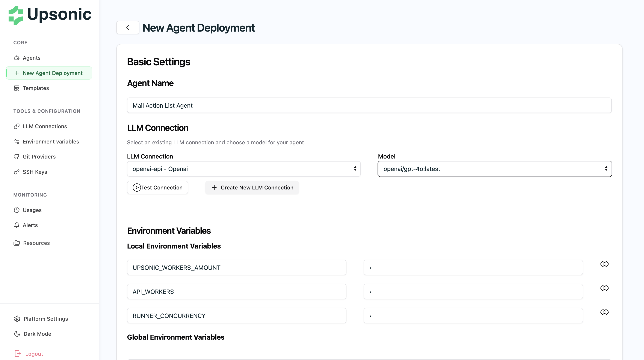The height and width of the screenshot is (360, 644).
Task: Toggle visibility of RUNNER_CONCURRENCY value
Action: coord(605,312)
